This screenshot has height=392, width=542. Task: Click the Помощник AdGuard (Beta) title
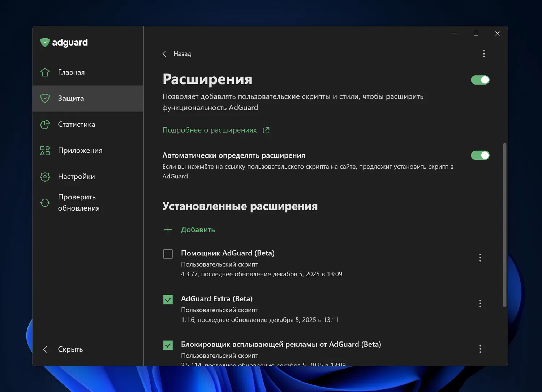coord(228,253)
